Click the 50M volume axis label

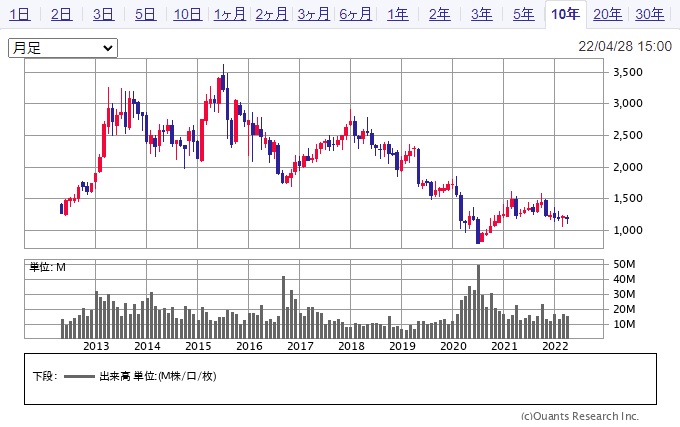[624, 264]
